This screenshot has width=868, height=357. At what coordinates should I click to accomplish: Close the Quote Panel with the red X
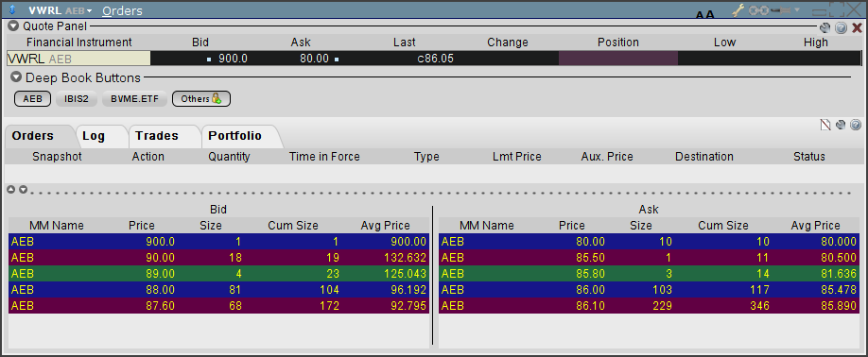tap(857, 27)
